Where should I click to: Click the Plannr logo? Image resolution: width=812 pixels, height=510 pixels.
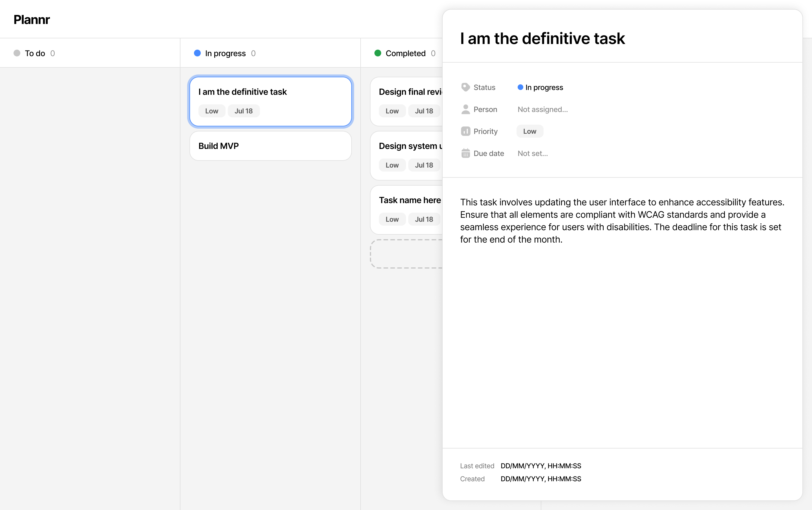pyautogui.click(x=32, y=19)
